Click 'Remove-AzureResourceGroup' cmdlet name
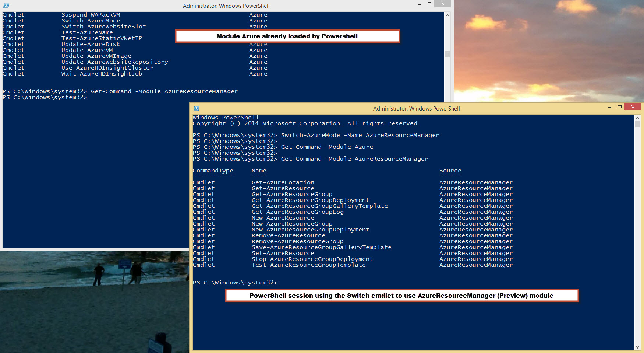 point(298,241)
